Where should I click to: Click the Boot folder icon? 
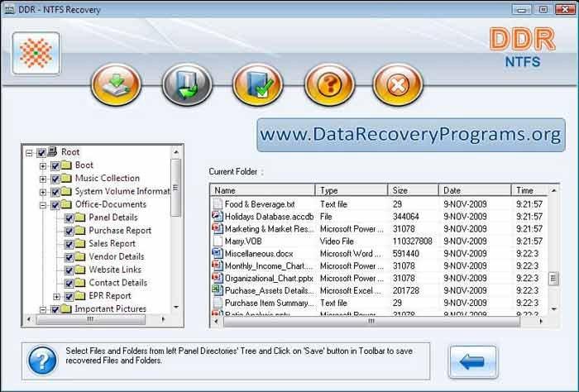[66, 165]
